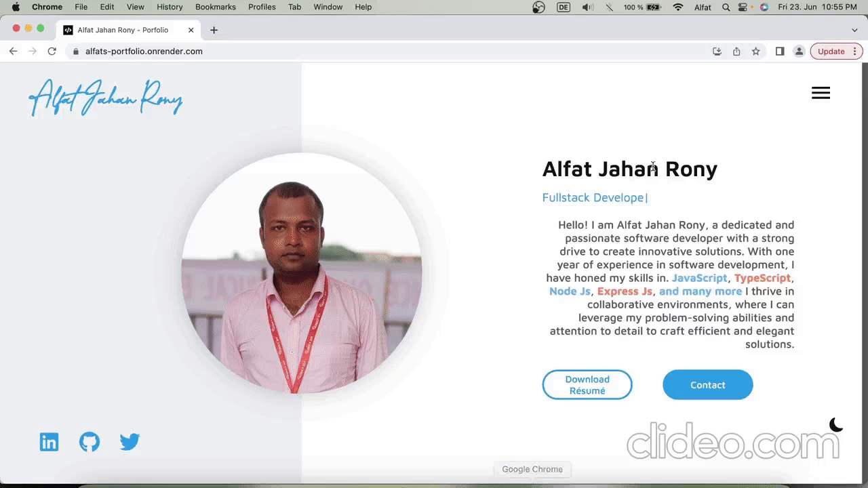Click the share icon in address bar
Viewport: 868px width, 488px height.
(x=736, y=52)
